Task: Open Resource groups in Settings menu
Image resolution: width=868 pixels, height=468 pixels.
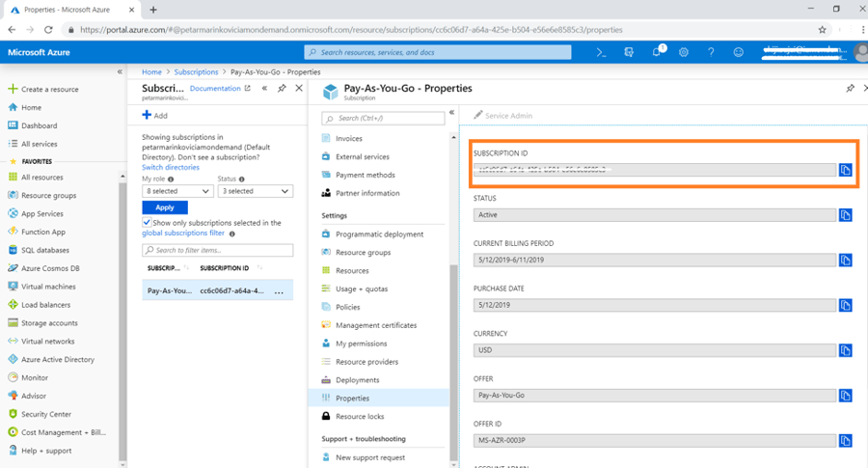Action: pyautogui.click(x=363, y=253)
